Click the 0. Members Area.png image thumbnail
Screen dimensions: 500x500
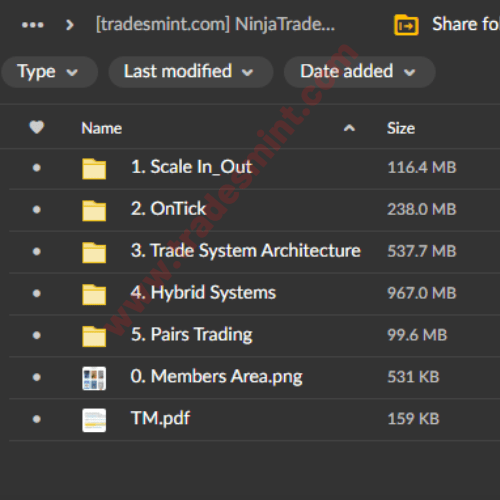click(94, 378)
